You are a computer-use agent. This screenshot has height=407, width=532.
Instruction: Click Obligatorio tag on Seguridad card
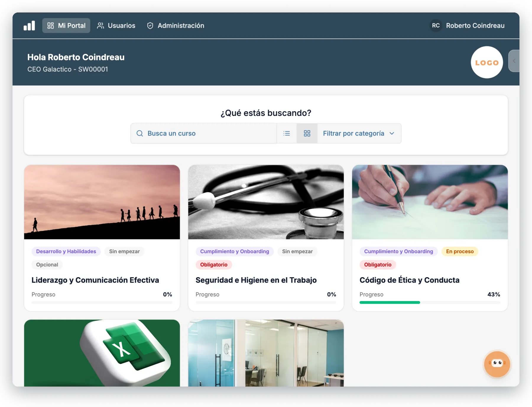214,265
